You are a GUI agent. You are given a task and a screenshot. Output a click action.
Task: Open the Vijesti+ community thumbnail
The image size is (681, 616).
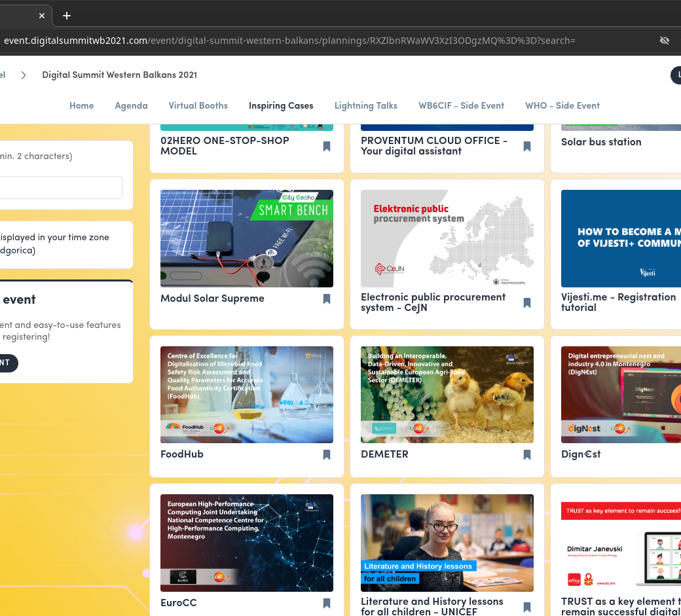click(621, 238)
